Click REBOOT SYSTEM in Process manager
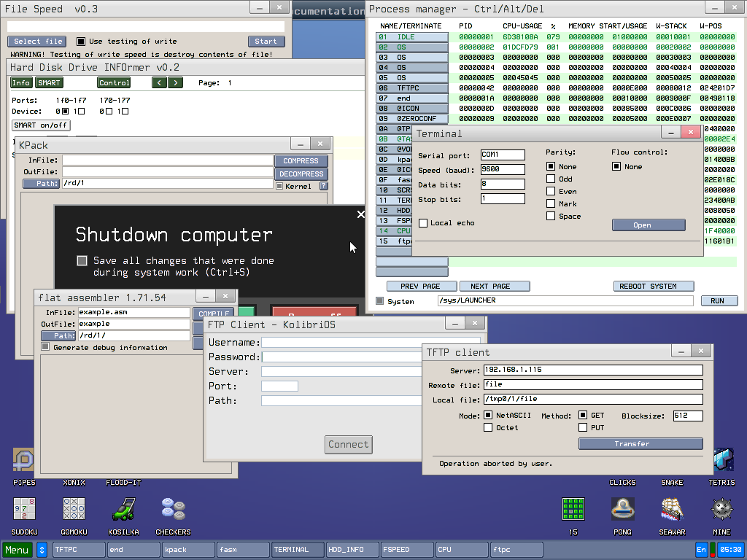Image resolution: width=747 pixels, height=560 pixels. point(653,286)
